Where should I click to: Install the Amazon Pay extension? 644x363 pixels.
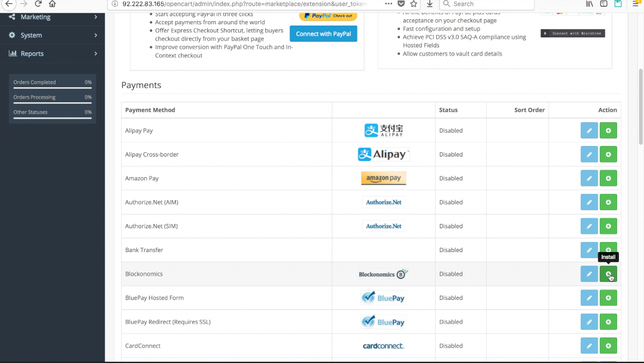(608, 178)
